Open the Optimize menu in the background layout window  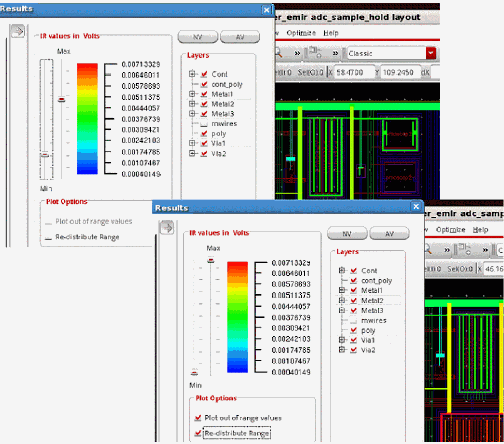[x=301, y=33]
